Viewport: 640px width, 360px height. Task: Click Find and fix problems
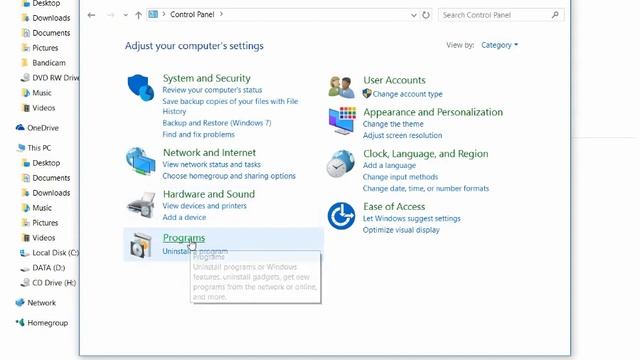click(198, 134)
